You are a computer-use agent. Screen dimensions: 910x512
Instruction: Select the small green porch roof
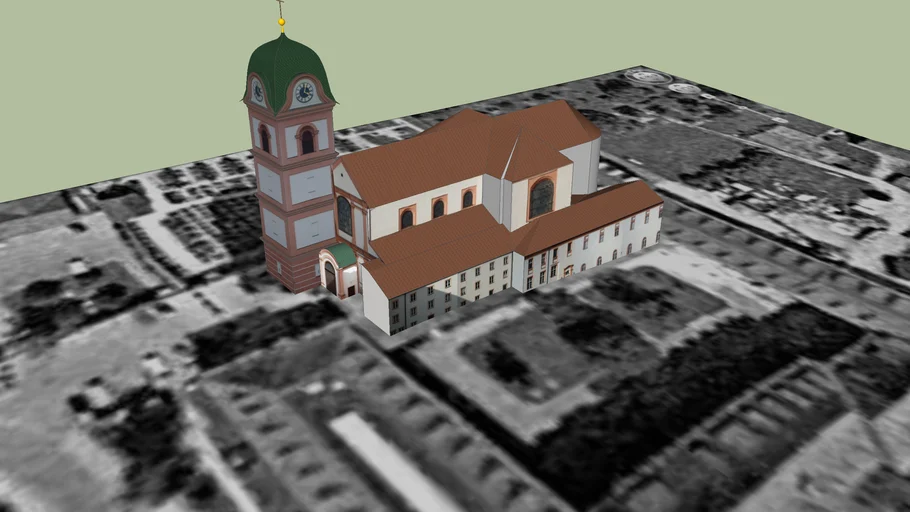344,255
